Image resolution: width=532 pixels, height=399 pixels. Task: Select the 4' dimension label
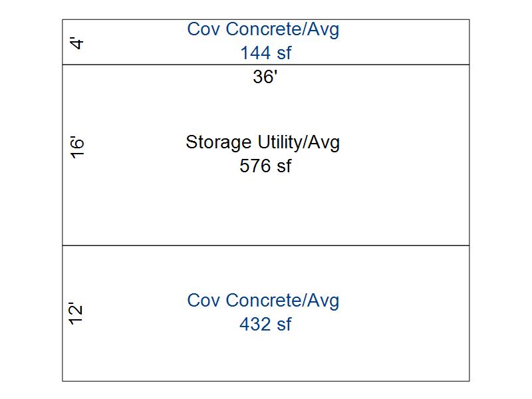click(76, 43)
